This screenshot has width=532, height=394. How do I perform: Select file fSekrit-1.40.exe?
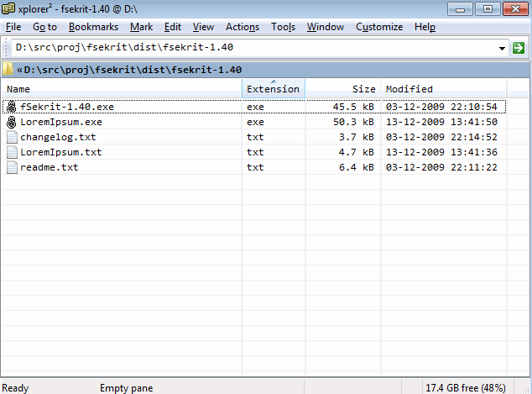pyautogui.click(x=67, y=107)
